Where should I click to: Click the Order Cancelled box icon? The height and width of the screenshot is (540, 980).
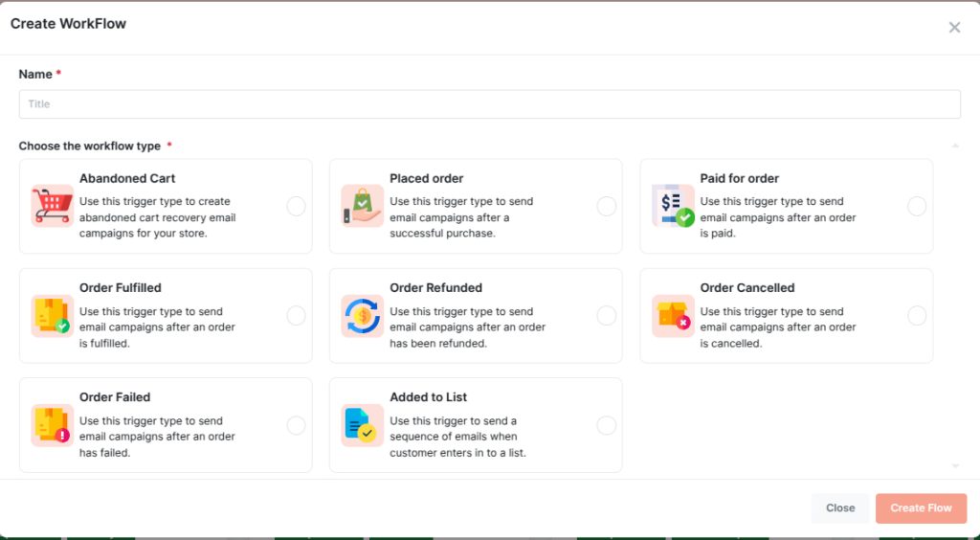[673, 316]
